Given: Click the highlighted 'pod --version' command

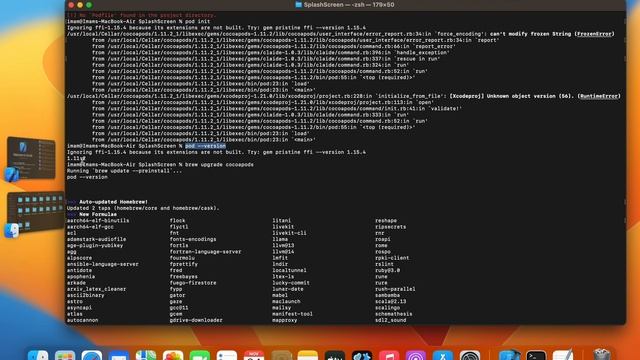Looking at the screenshot, I should [205, 146].
